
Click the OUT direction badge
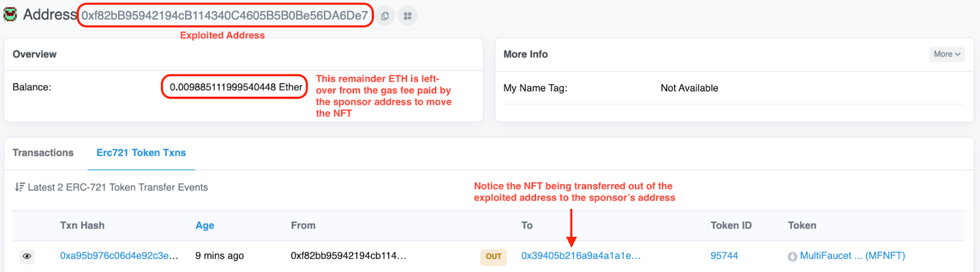(x=494, y=257)
